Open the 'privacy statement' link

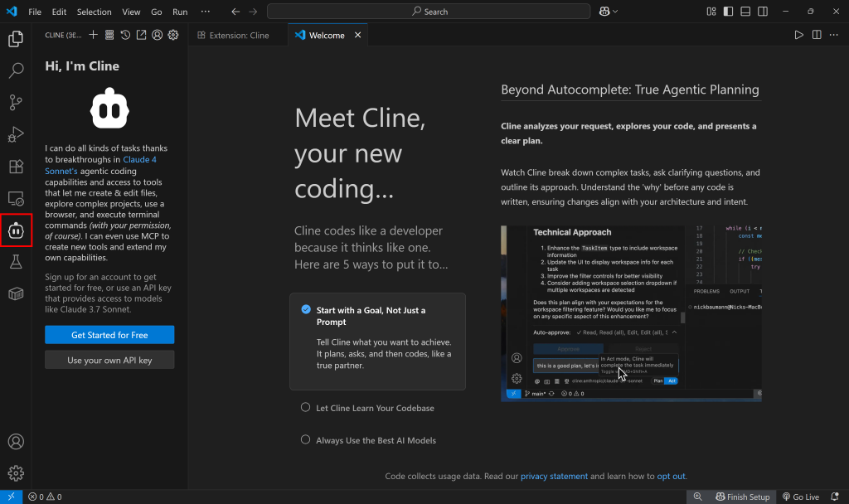click(x=554, y=476)
